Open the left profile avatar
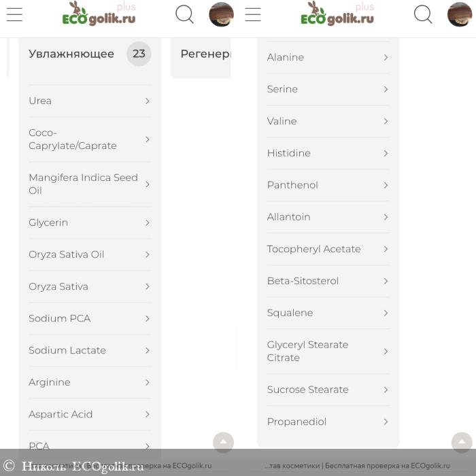 click(x=221, y=14)
